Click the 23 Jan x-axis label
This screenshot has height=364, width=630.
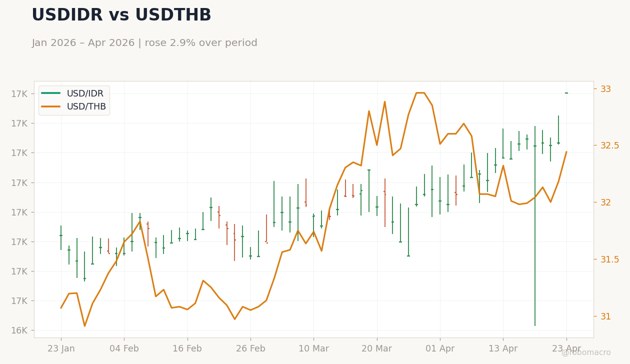pyautogui.click(x=61, y=349)
